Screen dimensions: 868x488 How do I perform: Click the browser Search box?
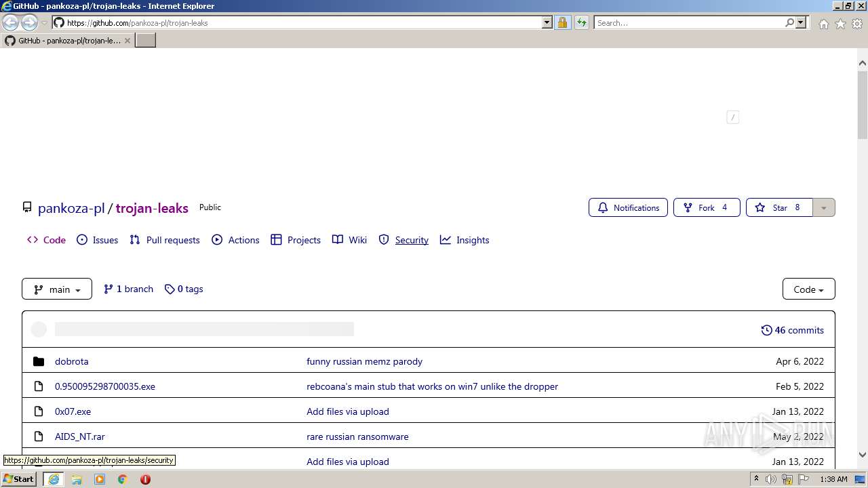coord(688,22)
